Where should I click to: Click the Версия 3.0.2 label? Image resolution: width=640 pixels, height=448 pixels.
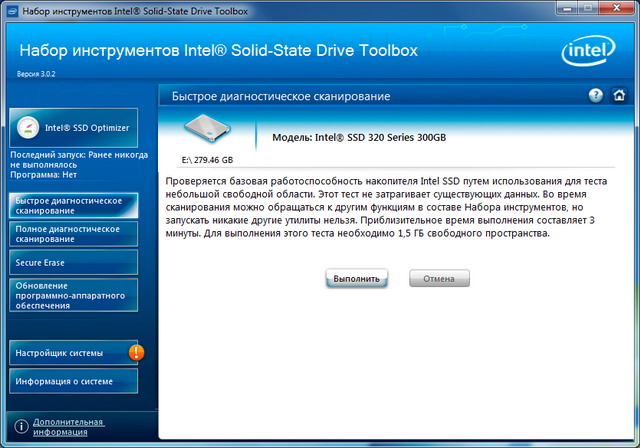pos(36,74)
